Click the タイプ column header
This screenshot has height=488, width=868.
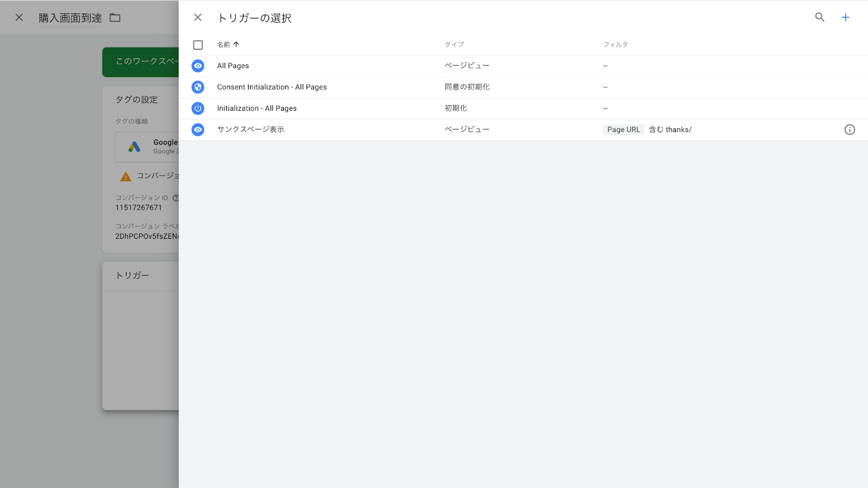(x=454, y=44)
